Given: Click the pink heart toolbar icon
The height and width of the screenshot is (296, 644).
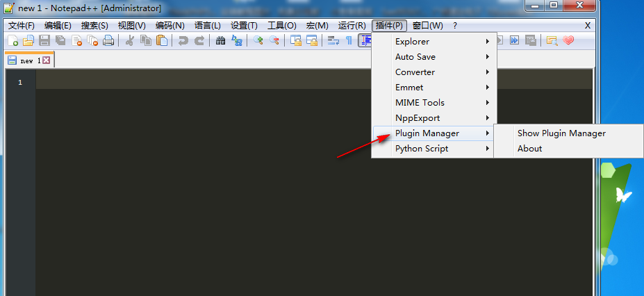Looking at the screenshot, I should click(x=568, y=40).
